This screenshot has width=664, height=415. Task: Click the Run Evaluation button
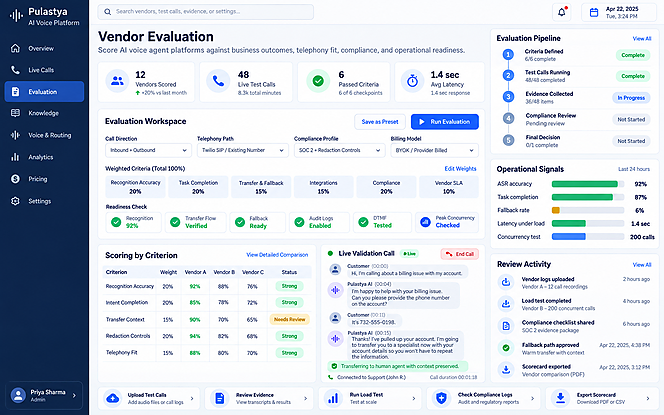445,122
